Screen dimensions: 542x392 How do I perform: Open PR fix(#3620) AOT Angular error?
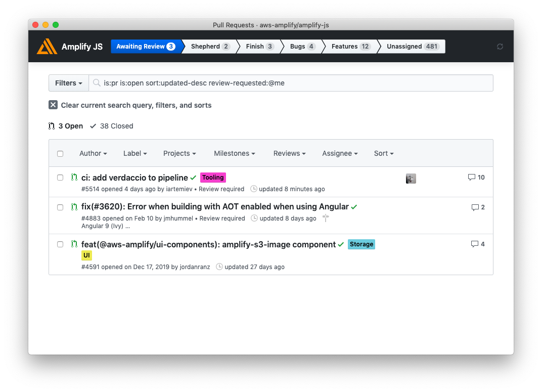point(215,206)
